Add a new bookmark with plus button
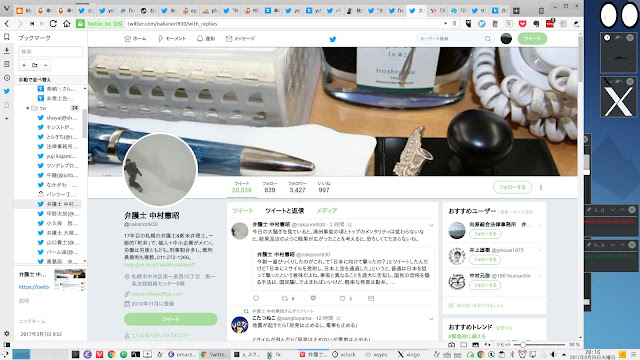640x360 pixels. [24, 65]
